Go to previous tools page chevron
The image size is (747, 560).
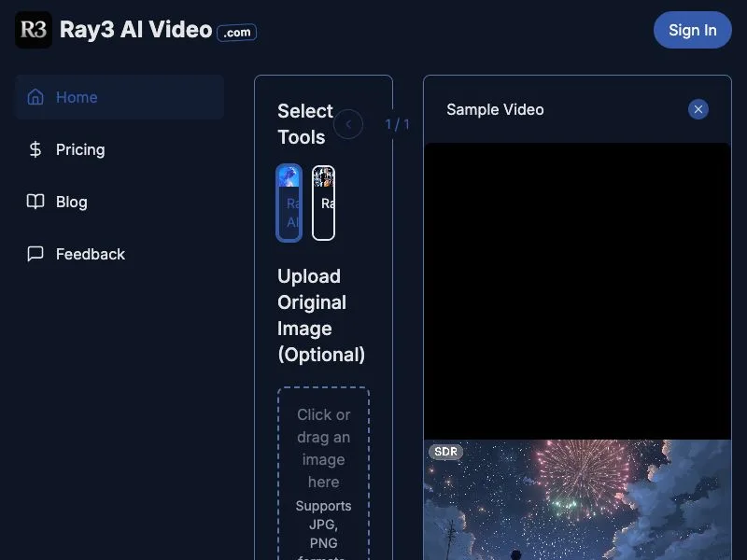348,124
